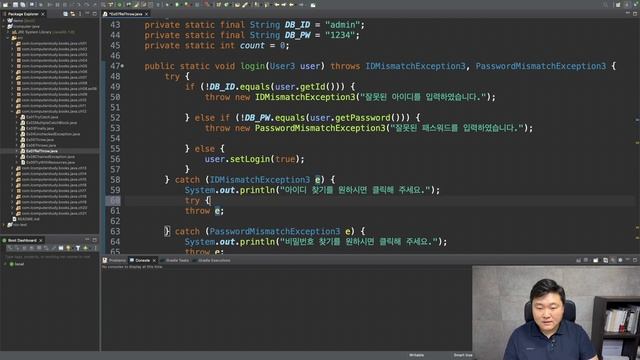
Task: Collapse All in Package Explorer toolbar
Action: pyautogui.click(x=65, y=14)
